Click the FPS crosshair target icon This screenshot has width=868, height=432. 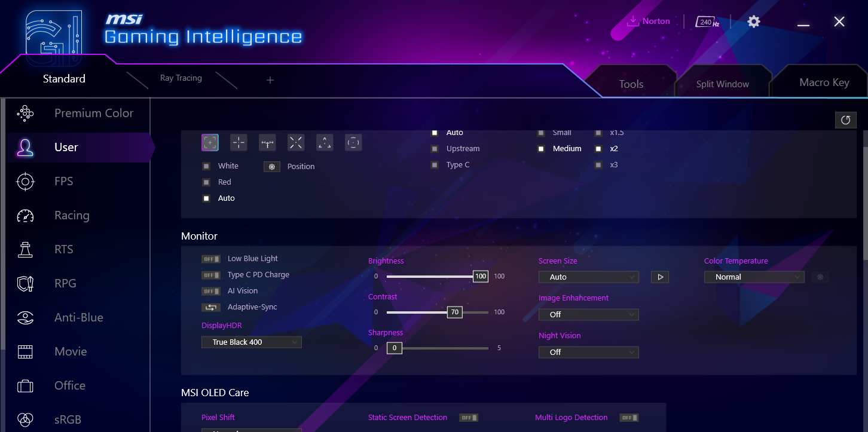(x=25, y=181)
